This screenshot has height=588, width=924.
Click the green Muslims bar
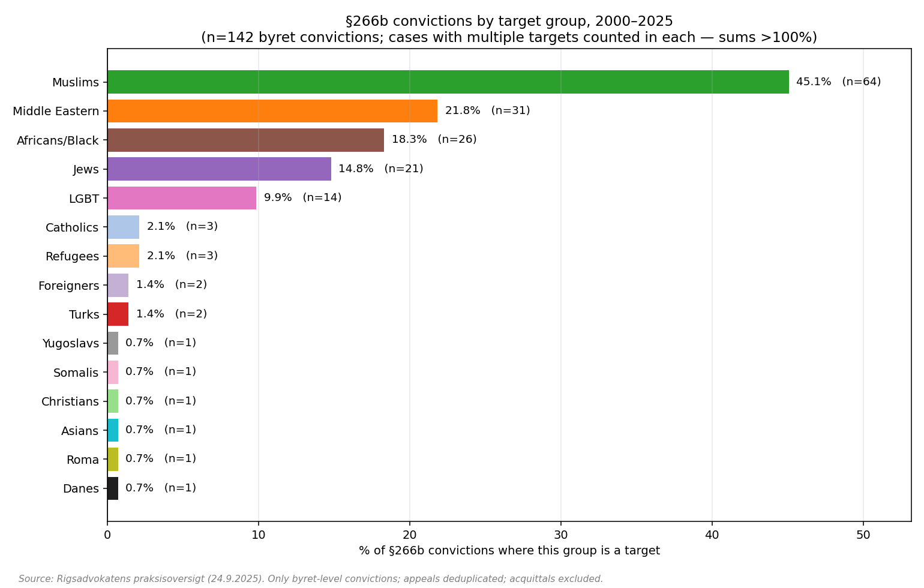tap(448, 82)
